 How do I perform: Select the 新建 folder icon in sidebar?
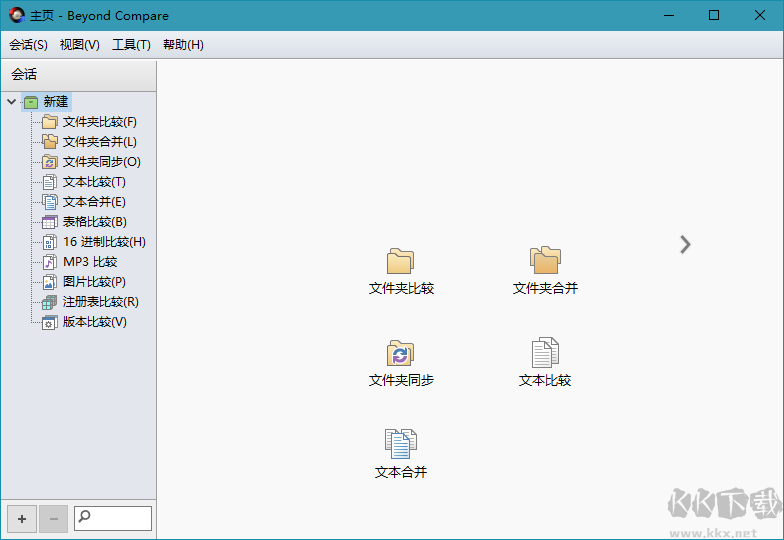click(31, 102)
